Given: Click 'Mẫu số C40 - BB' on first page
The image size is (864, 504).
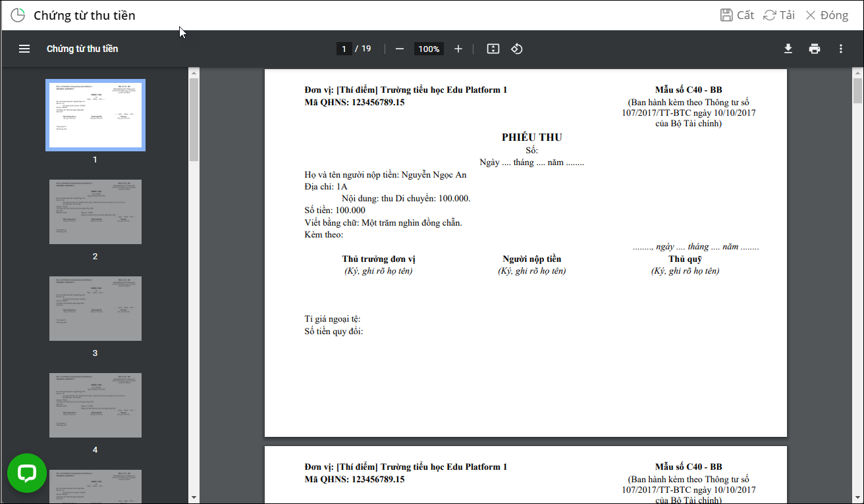Looking at the screenshot, I should click(689, 90).
